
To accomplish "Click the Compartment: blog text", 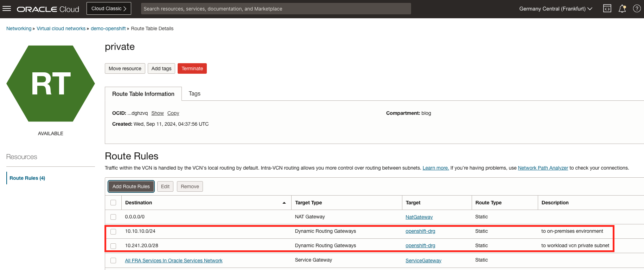I will click(409, 113).
